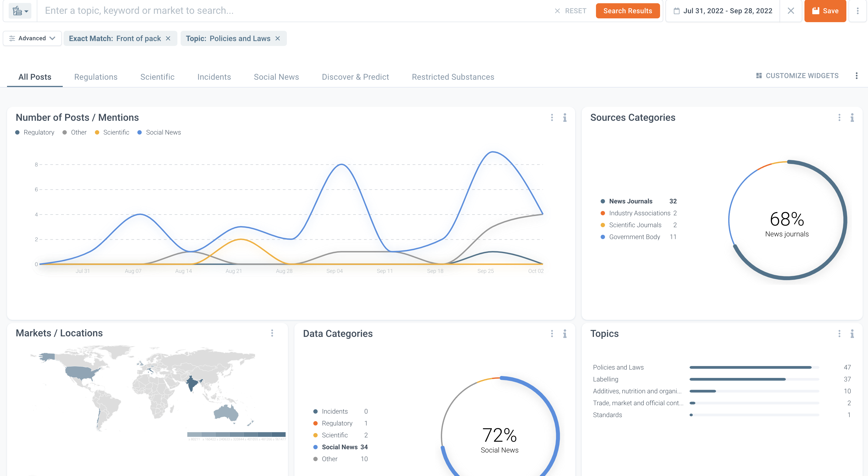Screen dimensions: 868x476
Task: Click the Sep 25 axis label on chart
Action: pyautogui.click(x=485, y=271)
